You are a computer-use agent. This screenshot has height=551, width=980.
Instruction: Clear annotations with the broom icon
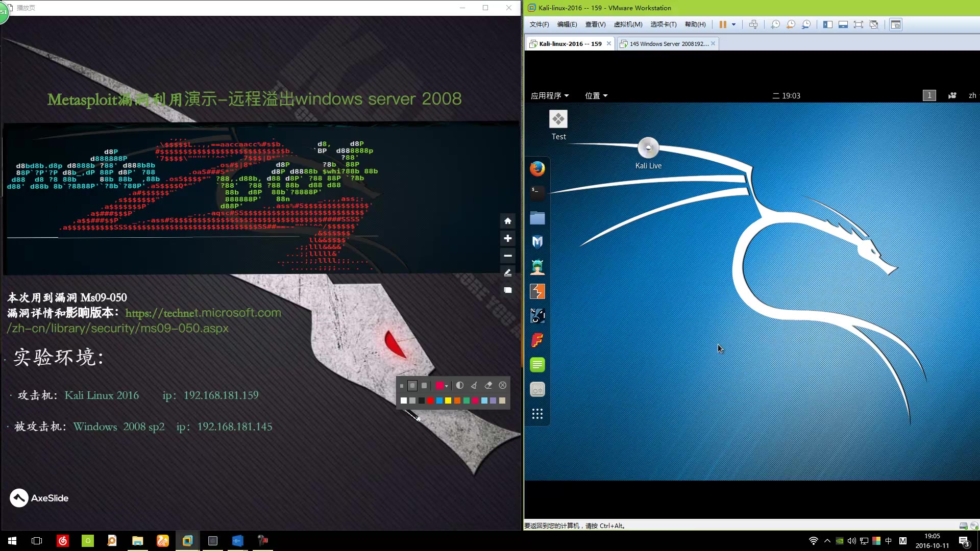474,385
